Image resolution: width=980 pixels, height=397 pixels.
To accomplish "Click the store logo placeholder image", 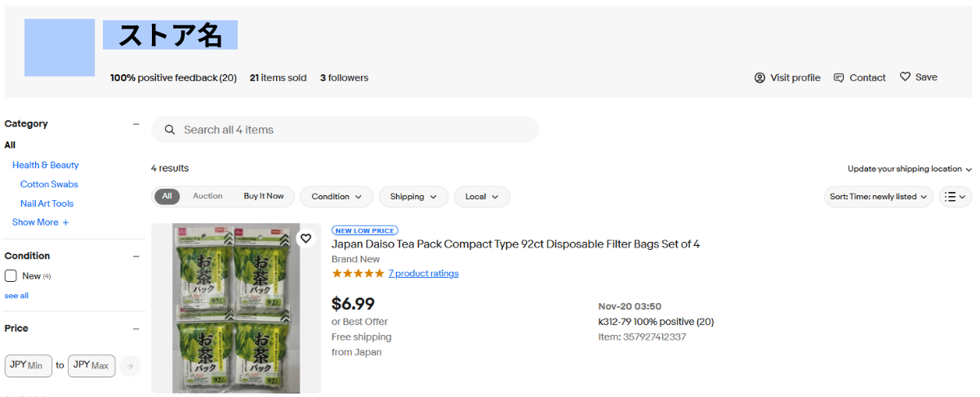I will tap(59, 47).
